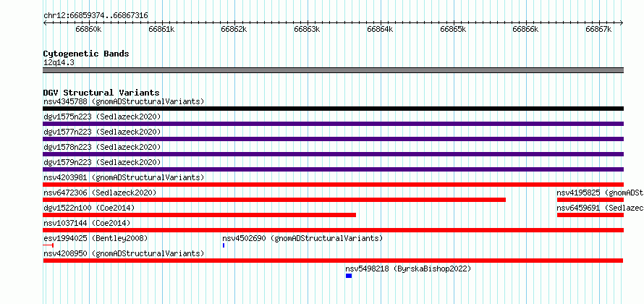This screenshot has width=644, height=304.
Task: Click the 12q14.3 band label
Action: 59,63
